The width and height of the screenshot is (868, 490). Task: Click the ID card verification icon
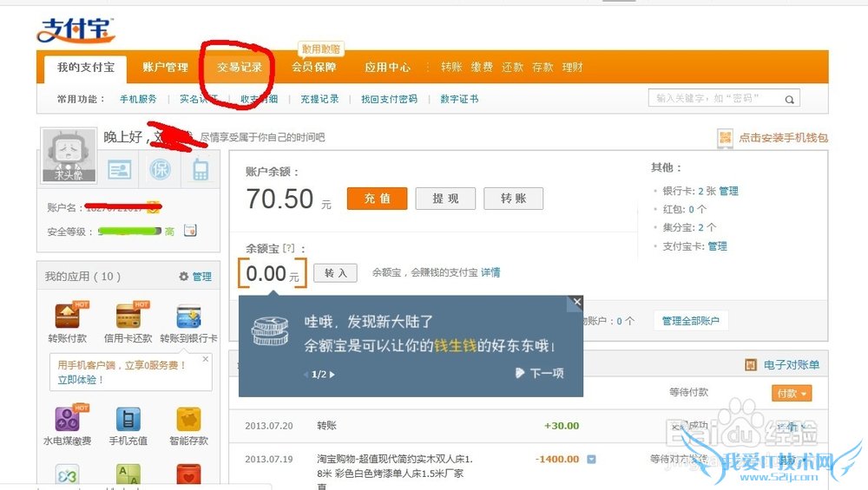pyautogui.click(x=120, y=170)
